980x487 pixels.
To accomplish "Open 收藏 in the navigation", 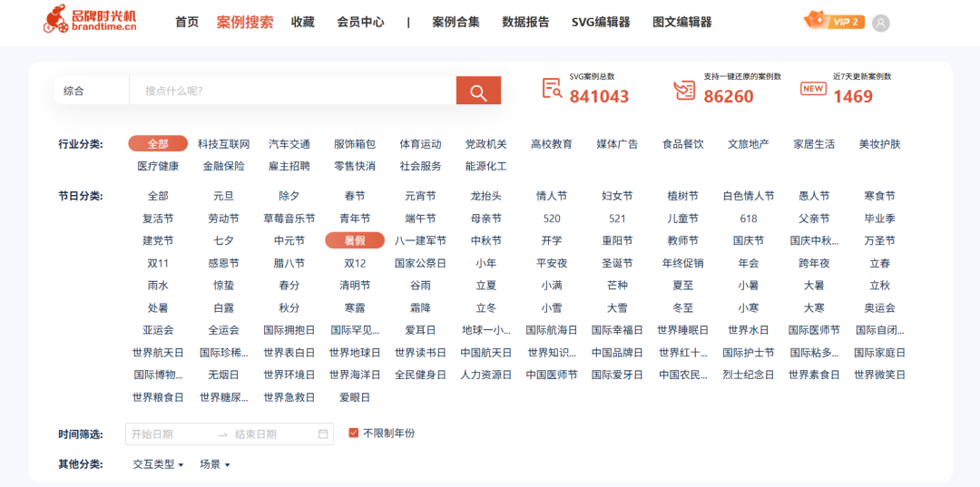I will pos(303,22).
